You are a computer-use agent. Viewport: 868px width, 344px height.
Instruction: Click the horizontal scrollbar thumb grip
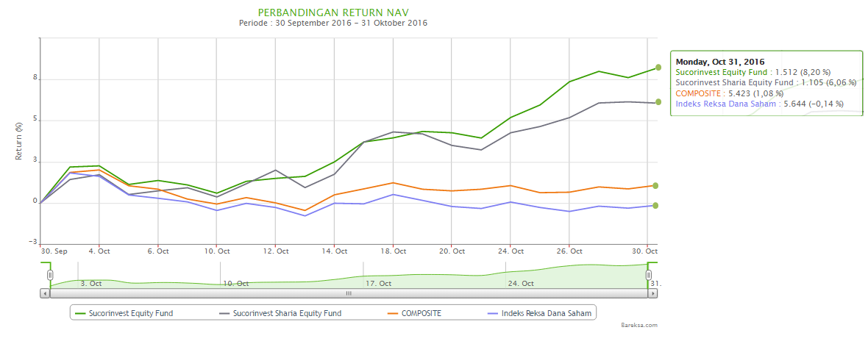click(349, 293)
